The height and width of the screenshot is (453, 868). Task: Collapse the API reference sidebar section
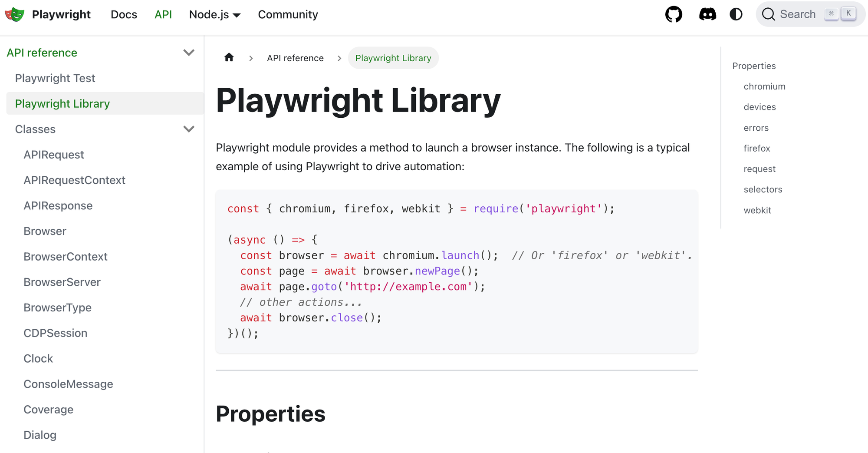point(189,53)
